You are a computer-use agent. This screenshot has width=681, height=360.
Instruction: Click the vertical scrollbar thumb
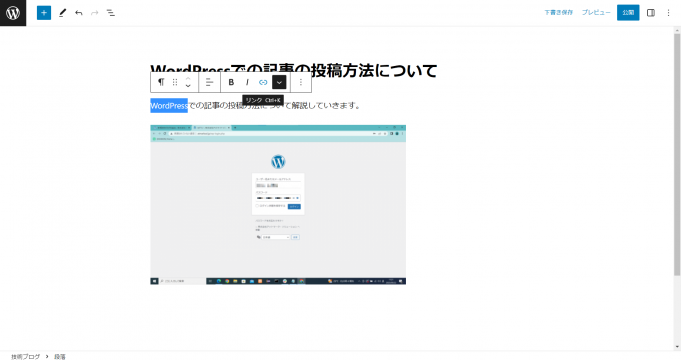click(677, 154)
